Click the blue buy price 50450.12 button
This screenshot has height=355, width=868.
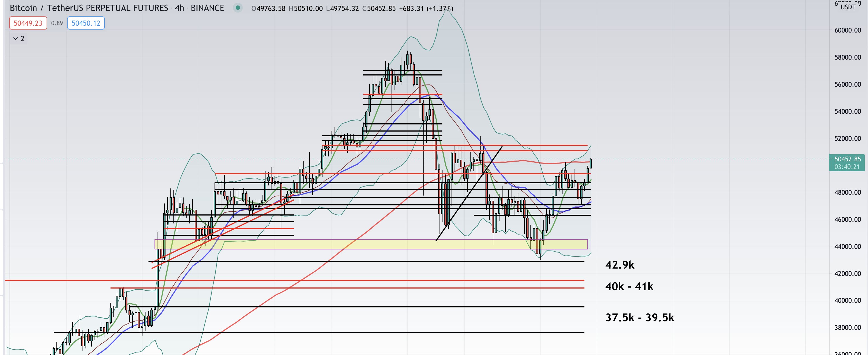click(86, 23)
